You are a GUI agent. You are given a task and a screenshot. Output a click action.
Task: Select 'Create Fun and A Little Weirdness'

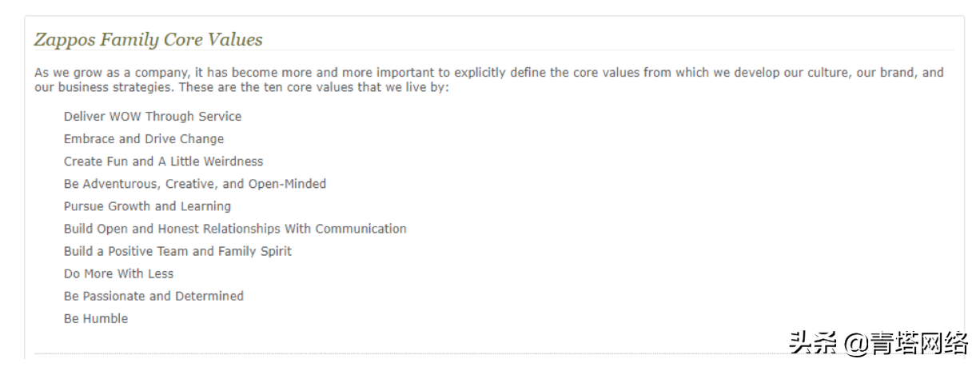[x=163, y=162]
